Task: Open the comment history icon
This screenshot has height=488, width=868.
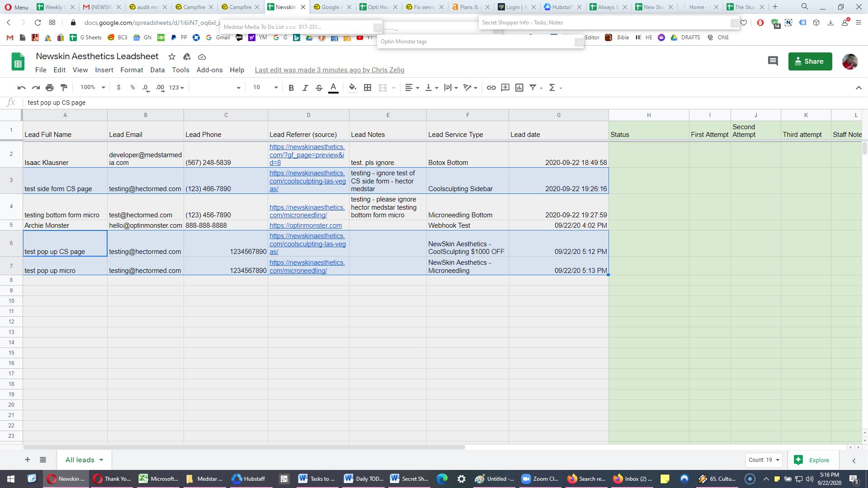Action: [773, 61]
